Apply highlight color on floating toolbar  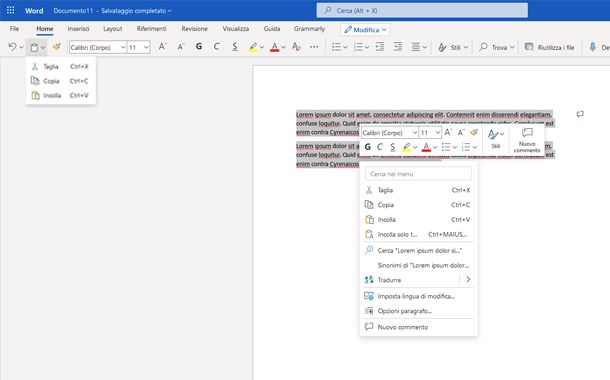coord(407,147)
